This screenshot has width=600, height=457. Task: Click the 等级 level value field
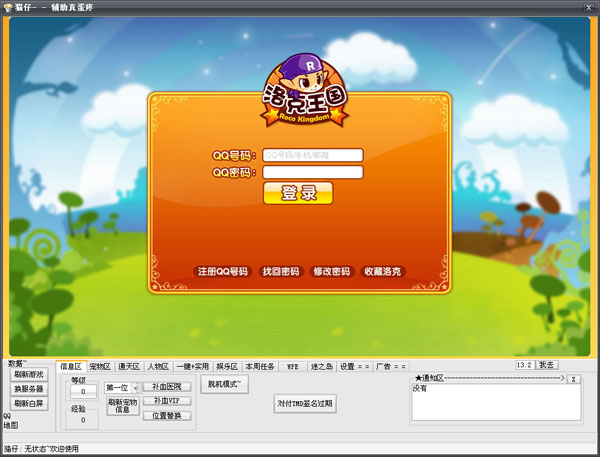(83, 392)
